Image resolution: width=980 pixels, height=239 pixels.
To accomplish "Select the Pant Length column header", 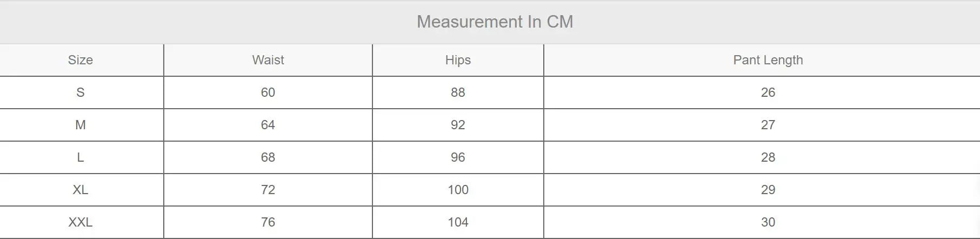I will (768, 60).
